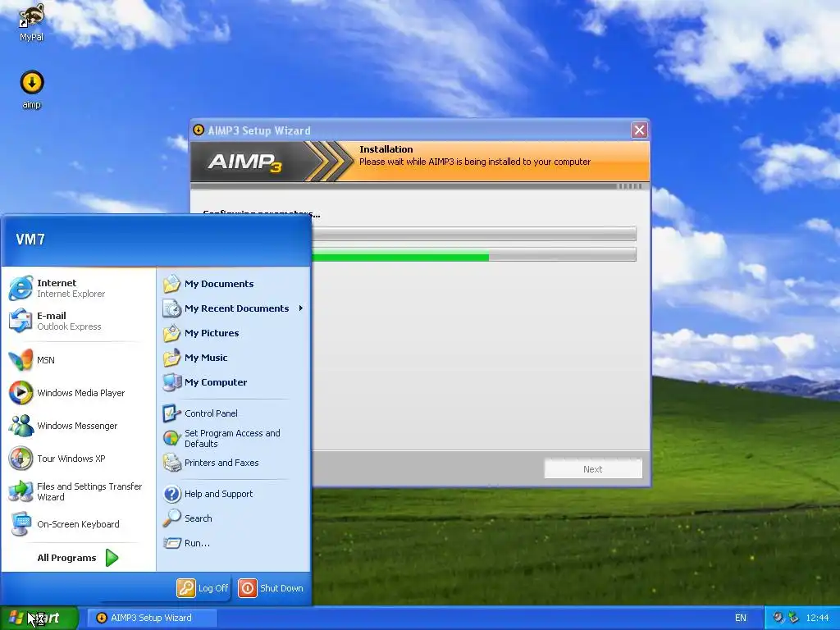Click the system tray clock 12:44

point(817,618)
